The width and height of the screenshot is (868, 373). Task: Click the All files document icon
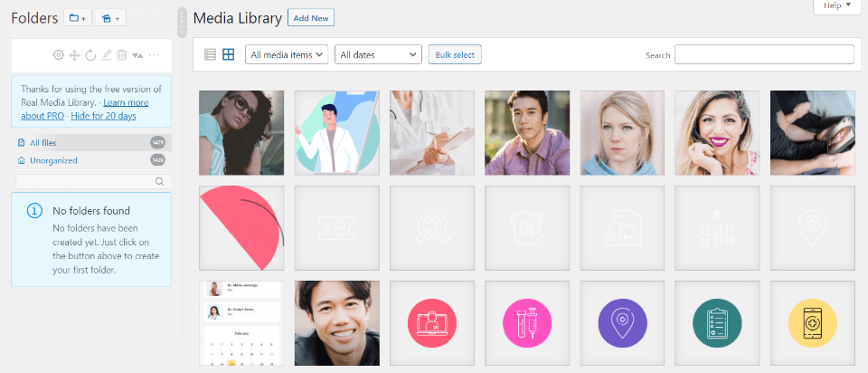(21, 142)
